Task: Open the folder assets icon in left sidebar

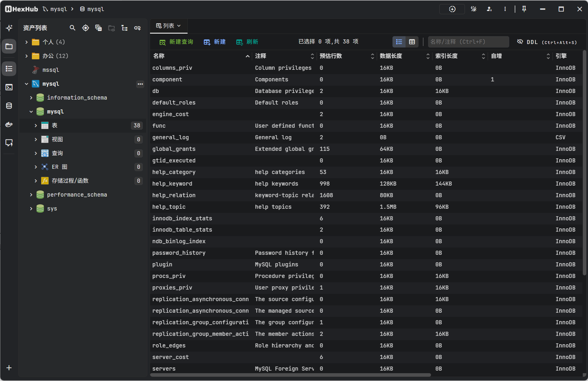Action: tap(9, 46)
